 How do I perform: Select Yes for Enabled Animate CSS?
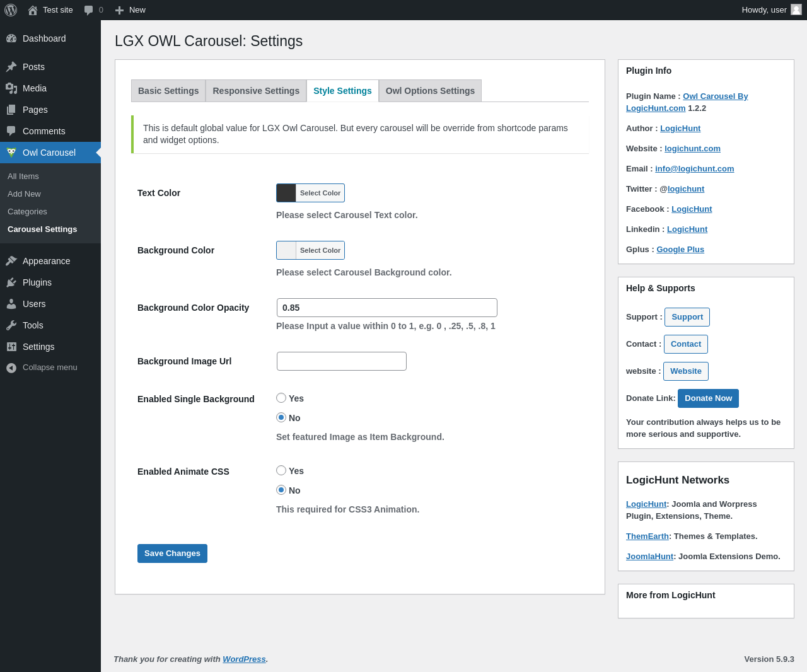tap(281, 470)
